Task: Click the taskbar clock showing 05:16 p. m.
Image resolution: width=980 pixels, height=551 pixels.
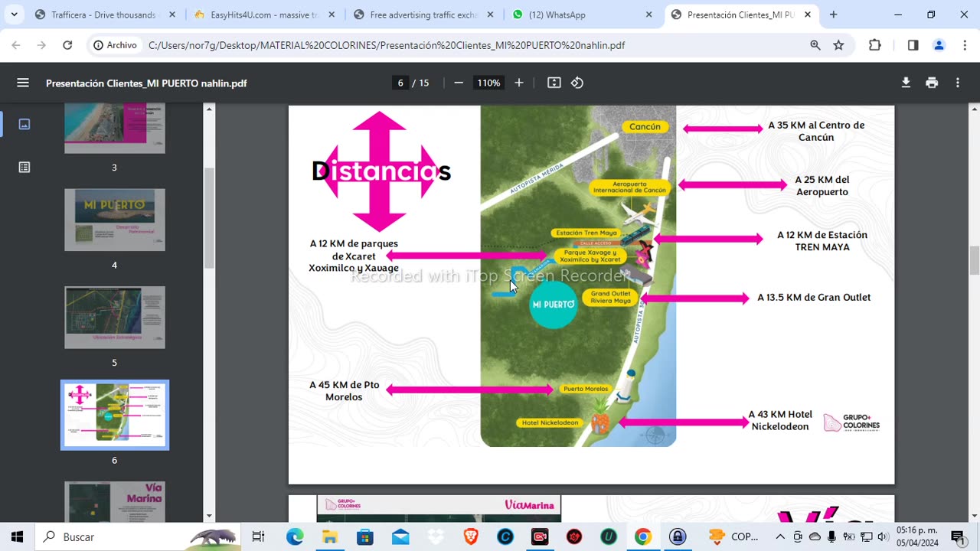Action: pos(916,536)
